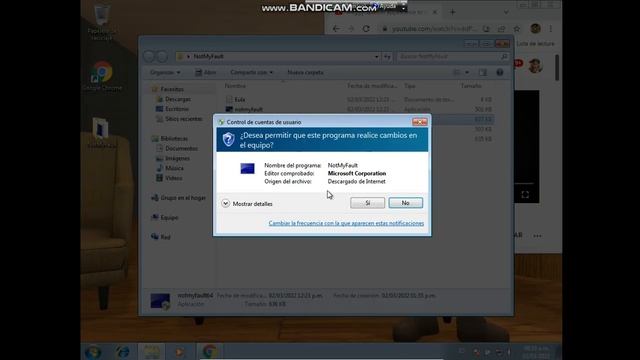Open the change view options dropdown arrow
Screen dimensions: 640x360
(467, 73)
